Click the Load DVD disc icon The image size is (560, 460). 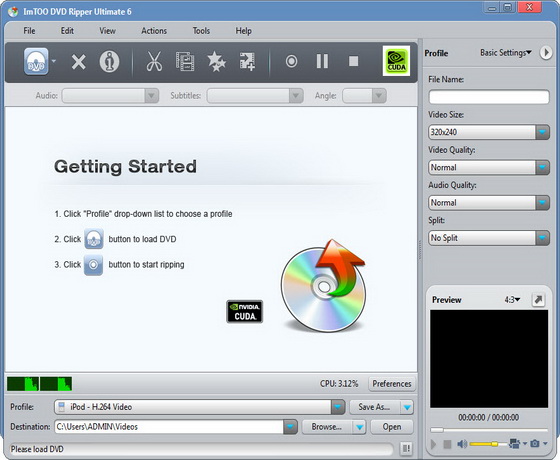[x=36, y=61]
